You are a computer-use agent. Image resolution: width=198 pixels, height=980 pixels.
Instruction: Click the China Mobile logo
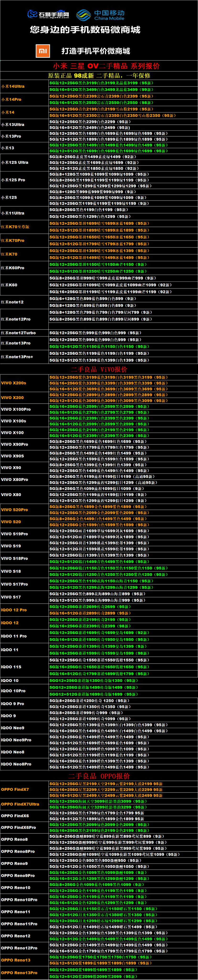100,15
